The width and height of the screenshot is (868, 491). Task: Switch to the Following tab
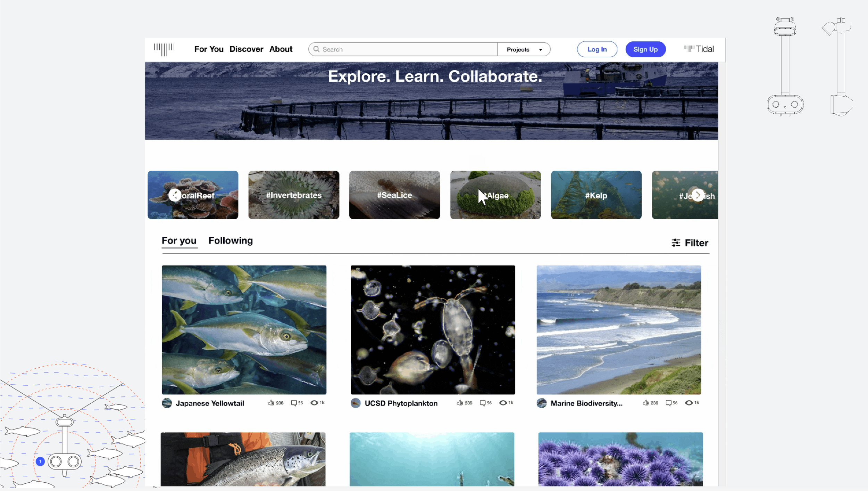[231, 241]
